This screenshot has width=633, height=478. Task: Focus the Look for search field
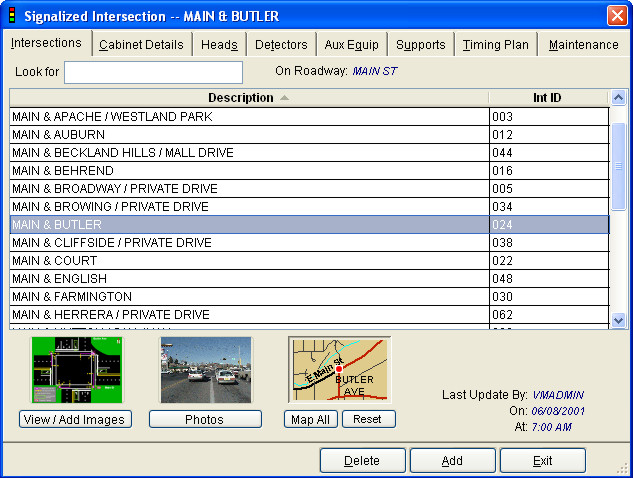(153, 73)
